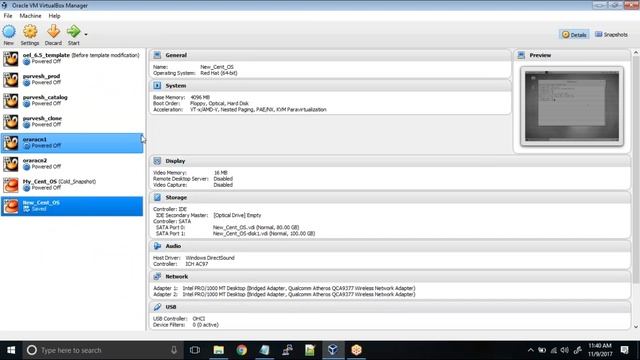640x360 pixels.
Task: Select the purvesh_prod virtual machine
Action: click(x=72, y=80)
